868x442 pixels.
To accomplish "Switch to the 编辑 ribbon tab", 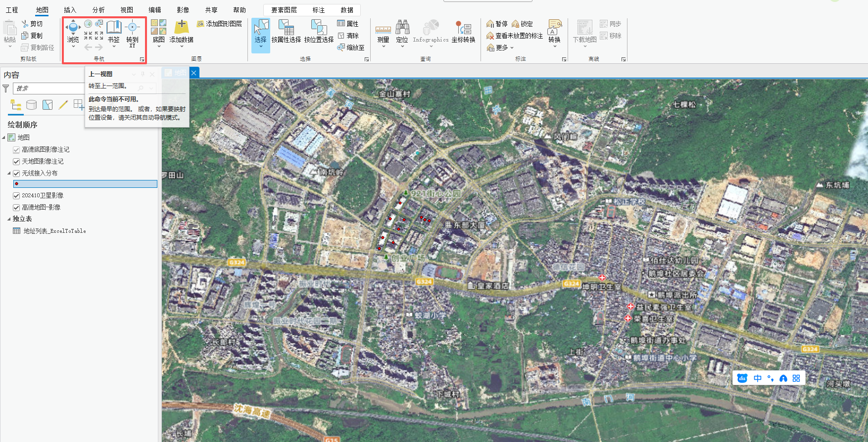I will (155, 10).
